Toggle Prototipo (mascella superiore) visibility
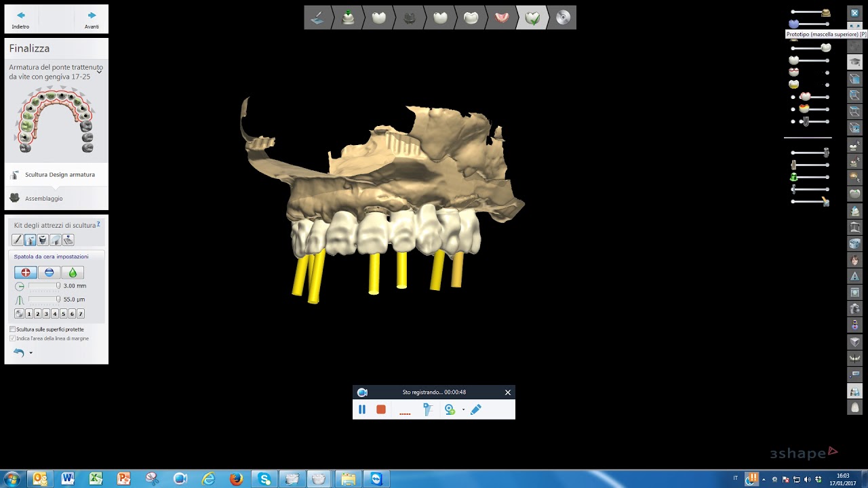This screenshot has height=488, width=868. pyautogui.click(x=793, y=24)
